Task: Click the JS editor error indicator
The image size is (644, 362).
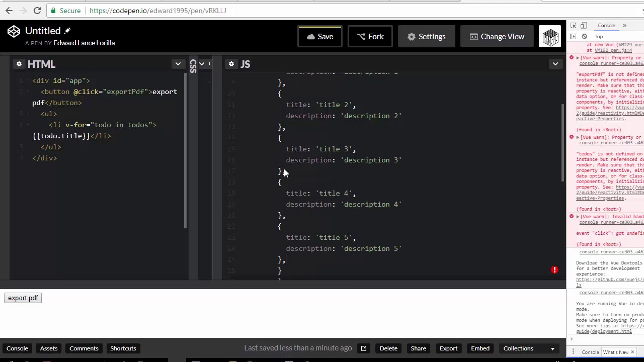Action: [x=554, y=270]
